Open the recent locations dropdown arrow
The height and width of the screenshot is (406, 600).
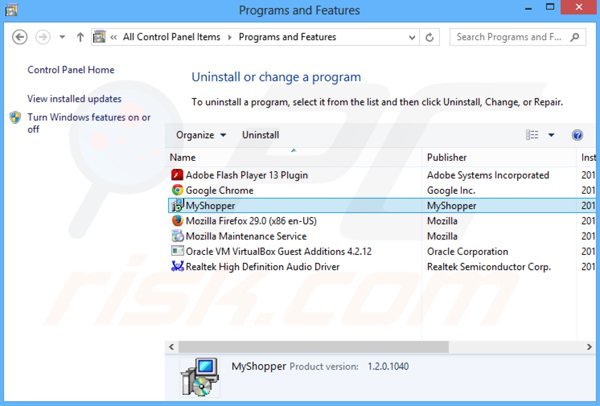tap(62, 37)
